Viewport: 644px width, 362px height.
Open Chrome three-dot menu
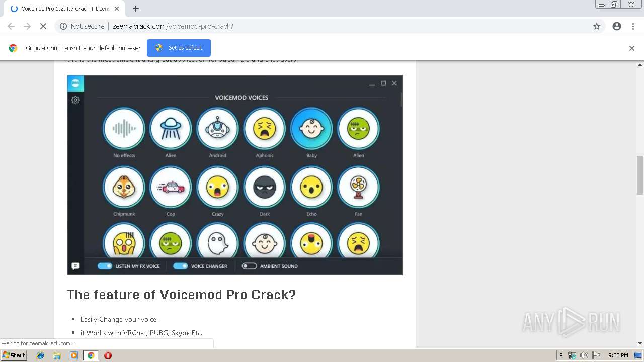[x=633, y=26]
